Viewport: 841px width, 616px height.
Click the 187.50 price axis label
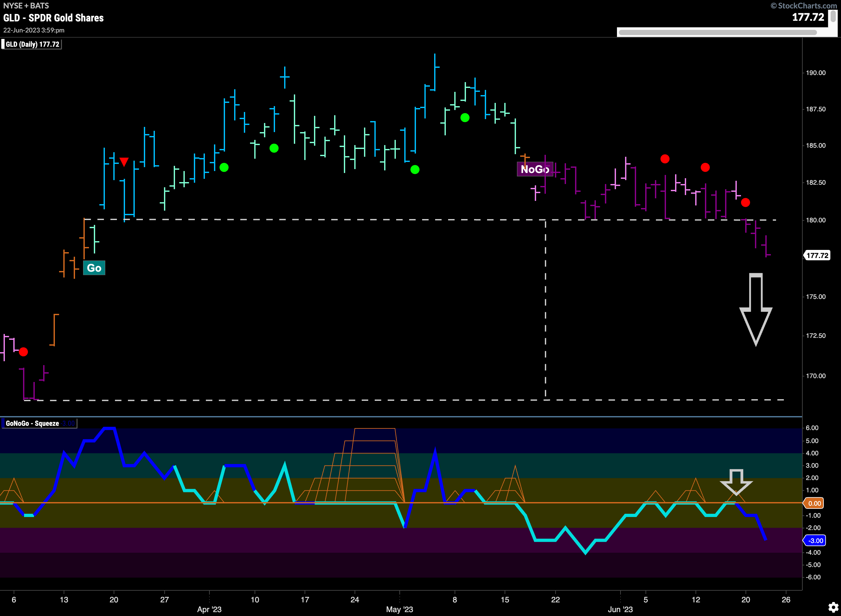816,109
